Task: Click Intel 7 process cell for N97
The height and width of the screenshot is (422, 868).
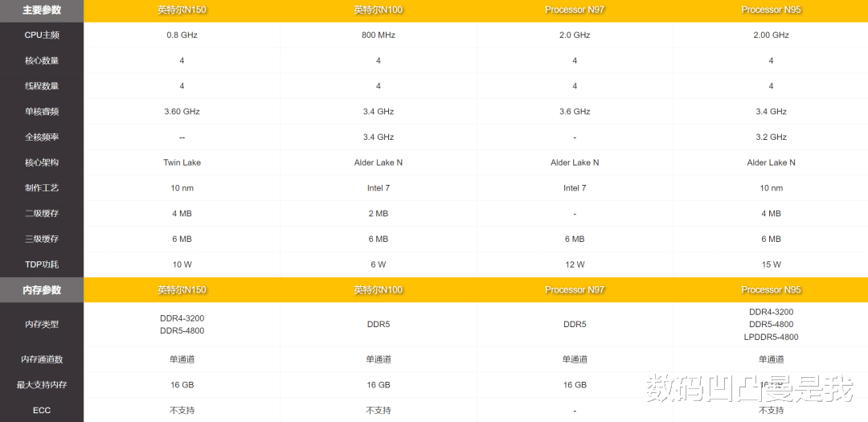Action: click(x=575, y=188)
